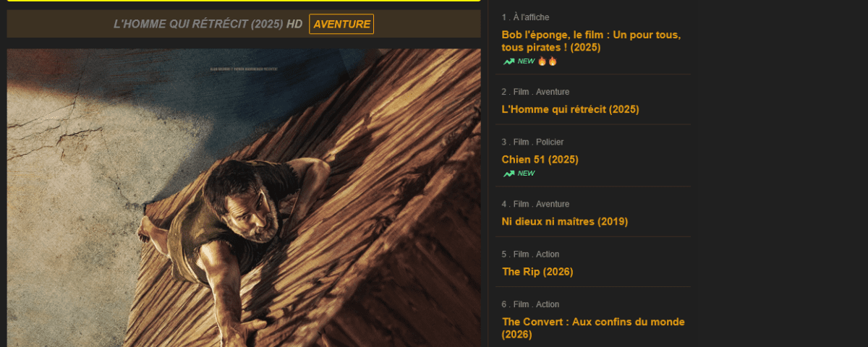This screenshot has height=347, width=868.
Task: Click the Policier category label
Action: pos(550,142)
